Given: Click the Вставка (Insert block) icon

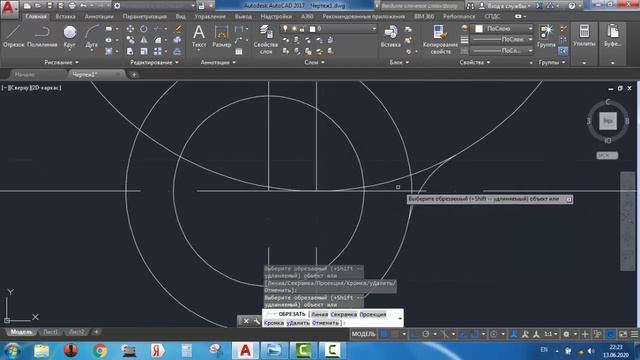Looking at the screenshot, I should tap(391, 36).
